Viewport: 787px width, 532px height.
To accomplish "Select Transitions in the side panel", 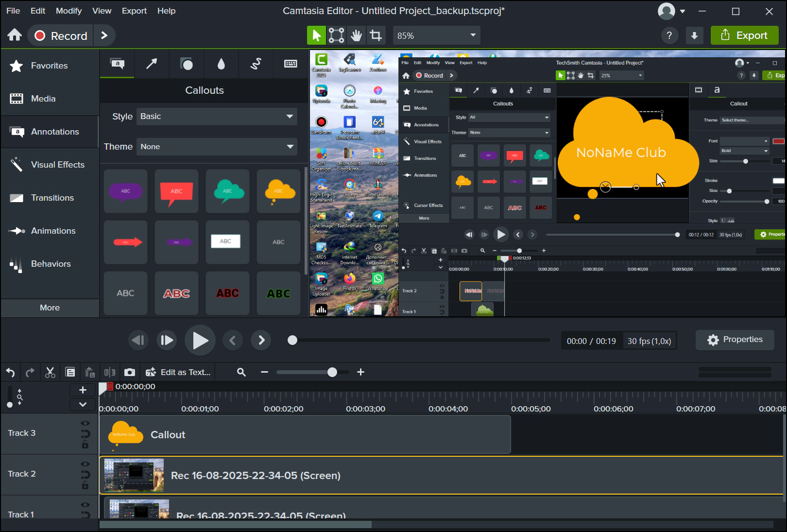I will click(x=52, y=198).
